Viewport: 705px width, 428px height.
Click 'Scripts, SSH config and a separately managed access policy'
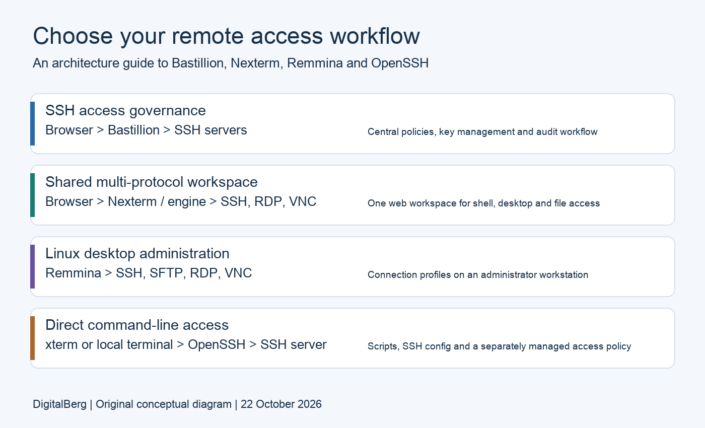(x=500, y=347)
